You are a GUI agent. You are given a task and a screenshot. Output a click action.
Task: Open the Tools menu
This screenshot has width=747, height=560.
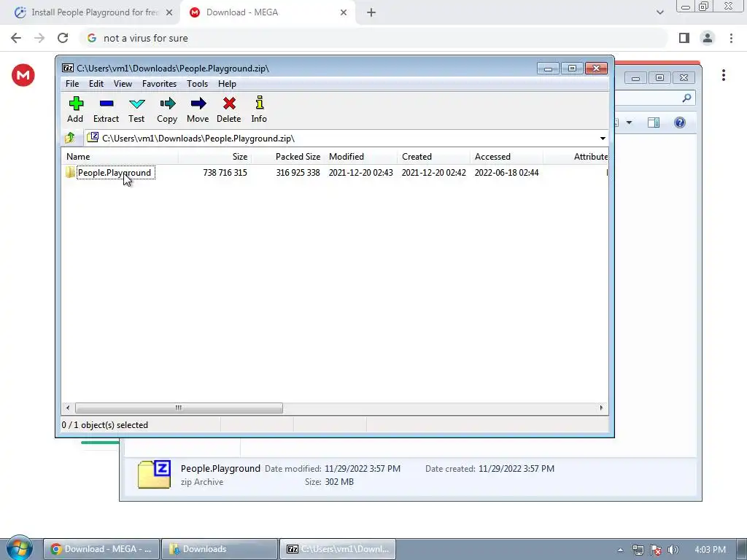pyautogui.click(x=197, y=84)
